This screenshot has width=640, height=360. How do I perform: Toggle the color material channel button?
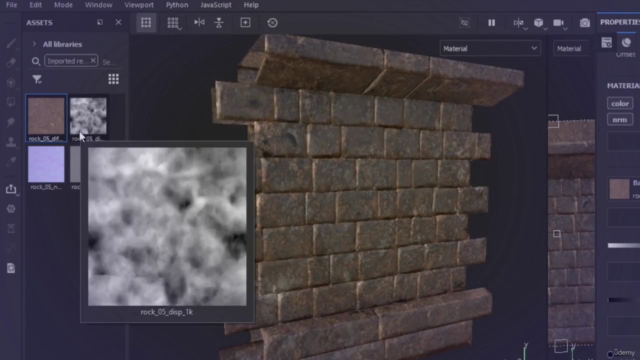(x=620, y=103)
